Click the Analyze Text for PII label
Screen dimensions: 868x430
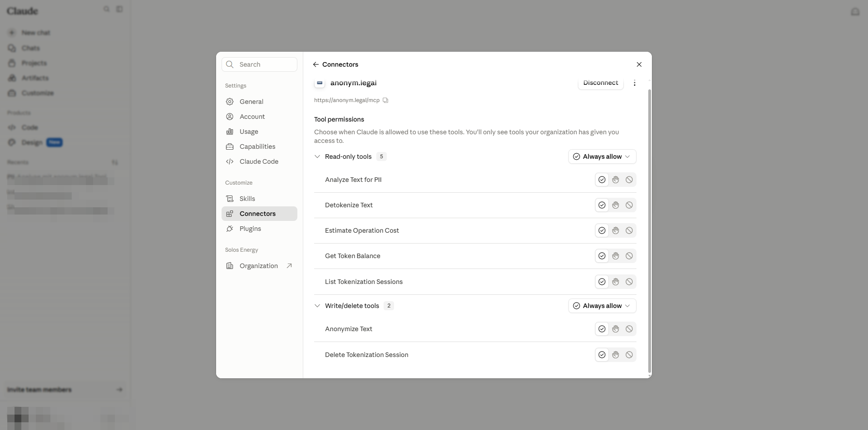(x=353, y=180)
